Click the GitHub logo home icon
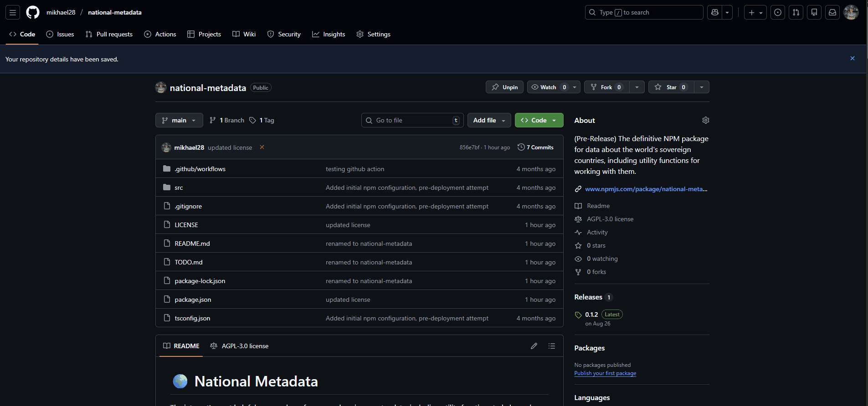This screenshot has width=868, height=406. click(x=33, y=13)
